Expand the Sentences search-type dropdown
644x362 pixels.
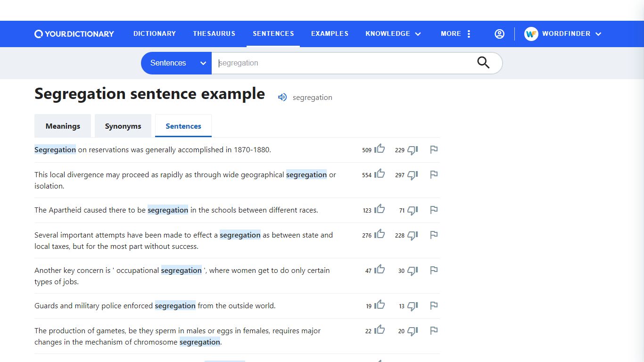click(177, 63)
